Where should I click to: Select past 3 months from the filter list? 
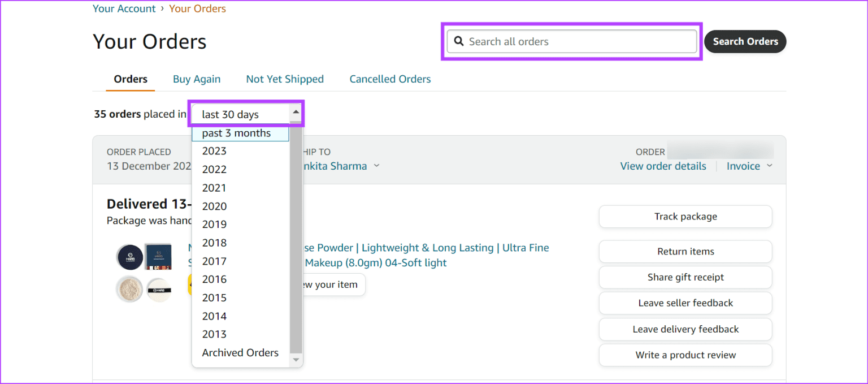[x=236, y=133]
